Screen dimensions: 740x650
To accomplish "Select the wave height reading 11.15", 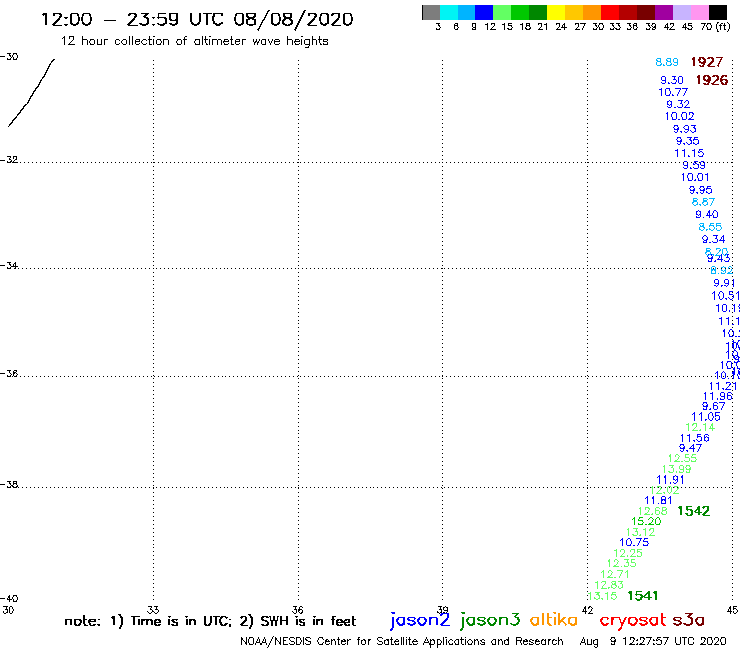I will point(689,153).
